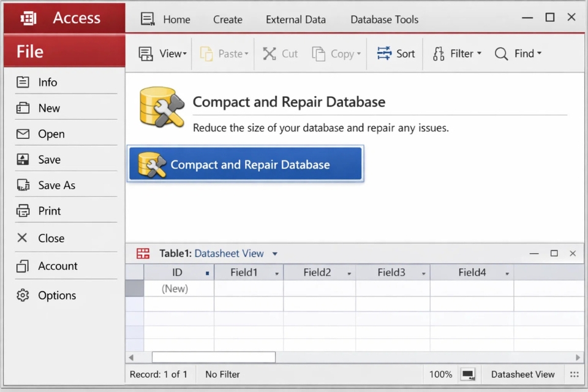Click the row selector of first record

tap(134, 288)
